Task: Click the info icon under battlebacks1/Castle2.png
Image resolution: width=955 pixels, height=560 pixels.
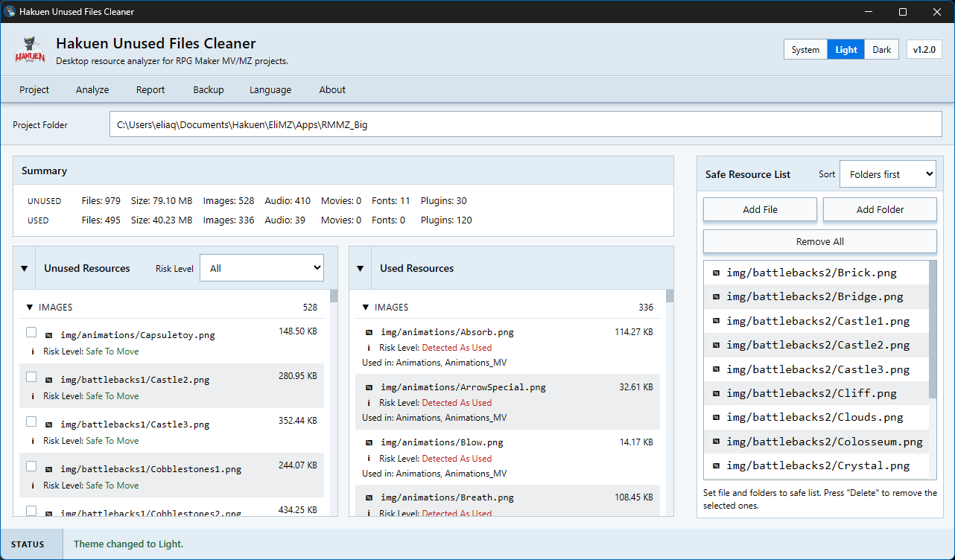Action: coord(33,396)
